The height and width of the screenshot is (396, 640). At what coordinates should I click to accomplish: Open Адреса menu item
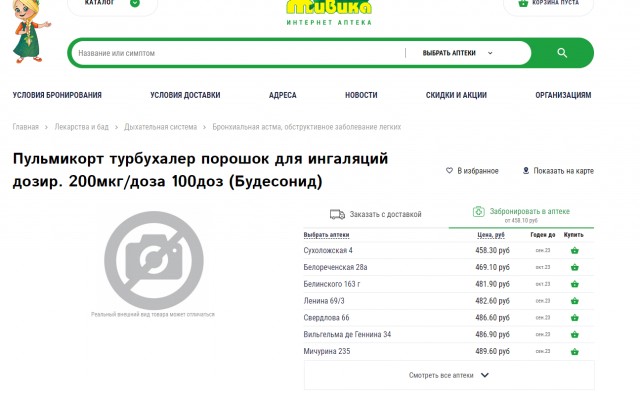[x=282, y=95]
